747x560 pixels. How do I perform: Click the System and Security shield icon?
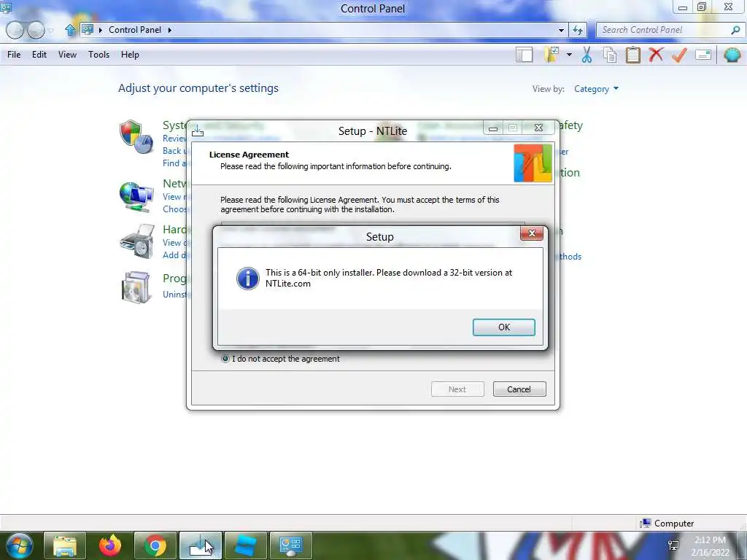pyautogui.click(x=136, y=136)
